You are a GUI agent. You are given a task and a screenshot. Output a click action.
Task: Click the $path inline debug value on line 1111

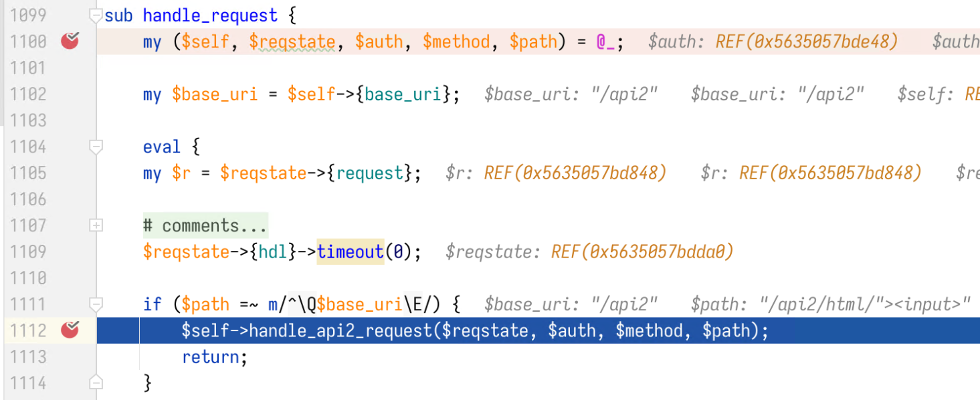[x=830, y=305]
